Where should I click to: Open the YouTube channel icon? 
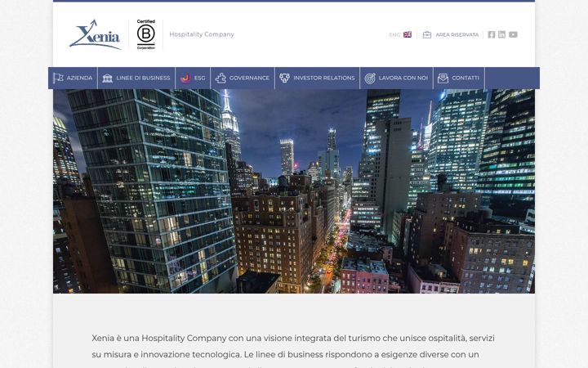click(x=513, y=34)
